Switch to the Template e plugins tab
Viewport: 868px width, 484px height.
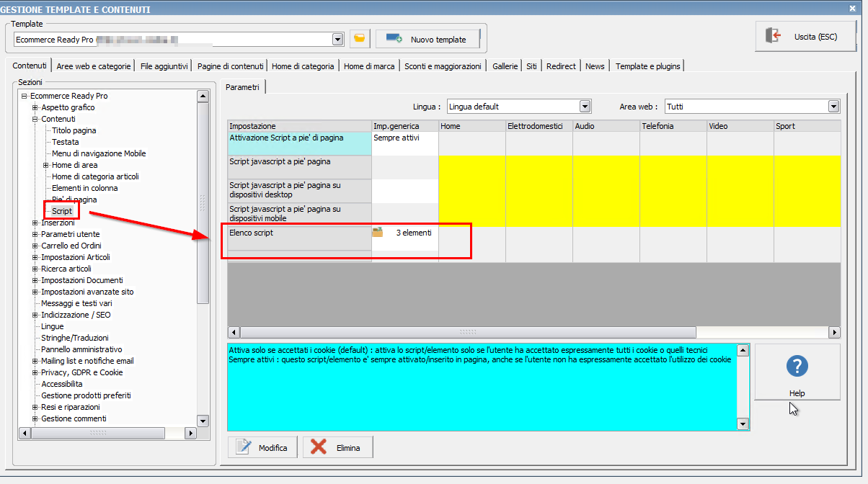(647, 66)
